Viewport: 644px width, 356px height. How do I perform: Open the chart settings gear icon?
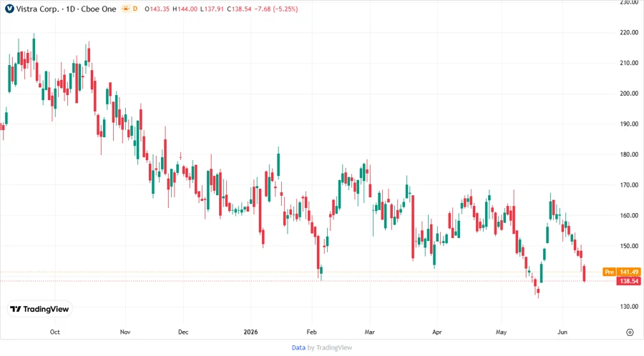630,332
